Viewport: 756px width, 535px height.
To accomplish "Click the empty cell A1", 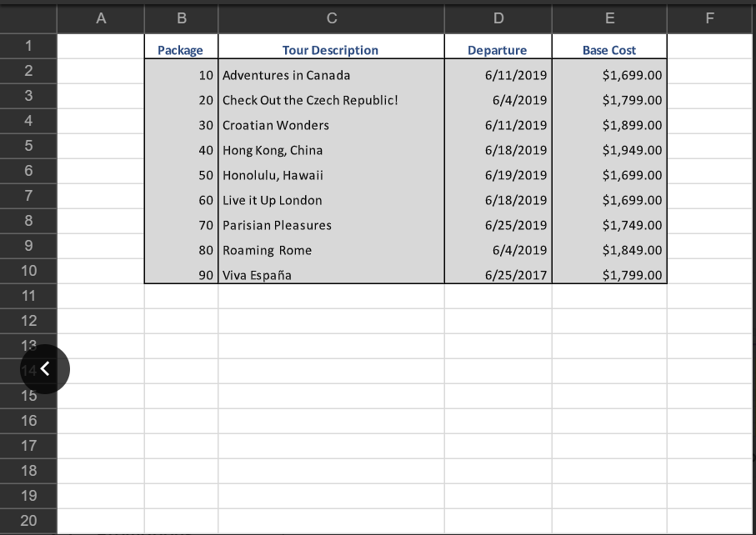I will pyautogui.click(x=100, y=45).
